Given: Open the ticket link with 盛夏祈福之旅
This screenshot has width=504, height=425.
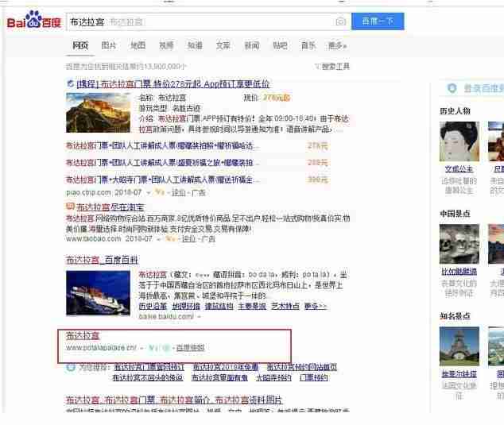Looking at the screenshot, I should [162, 163].
